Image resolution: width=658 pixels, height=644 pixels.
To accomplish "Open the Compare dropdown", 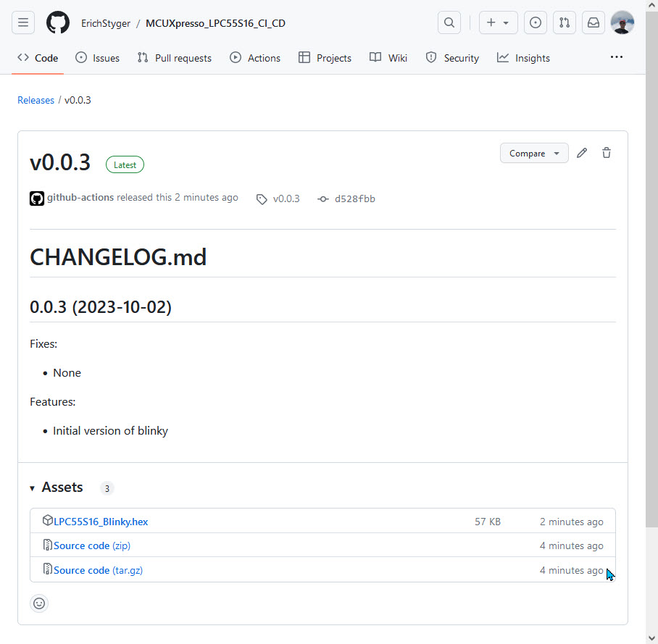I will pos(534,153).
